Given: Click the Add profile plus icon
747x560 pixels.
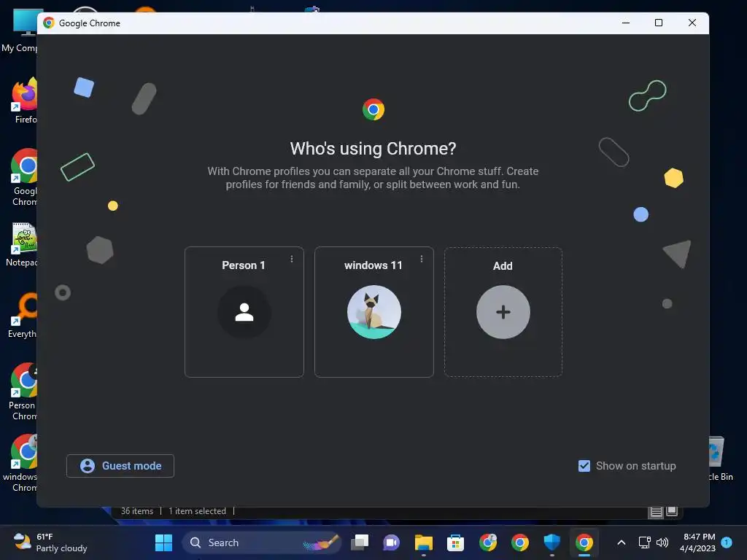Looking at the screenshot, I should (x=503, y=312).
